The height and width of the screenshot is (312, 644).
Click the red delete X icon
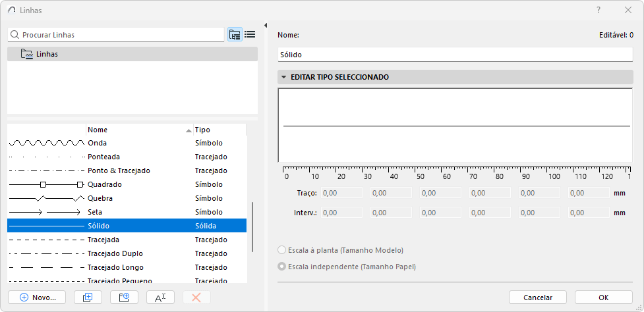(x=196, y=298)
